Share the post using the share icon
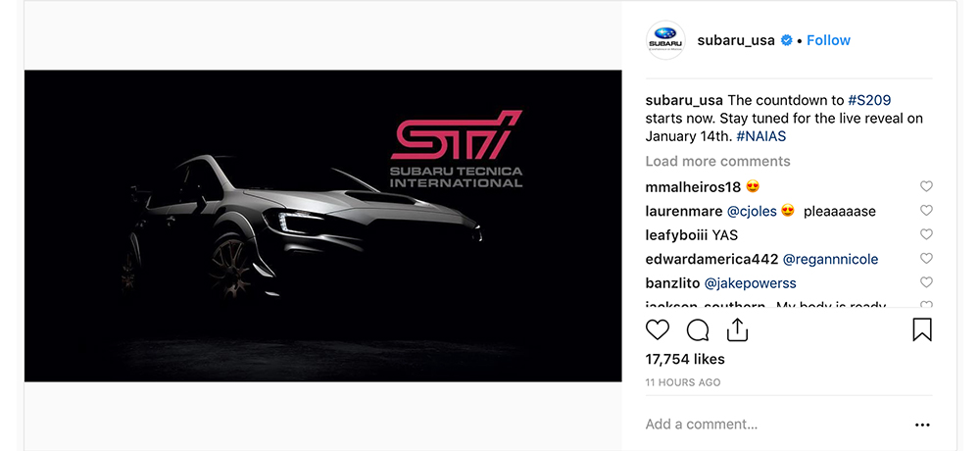This screenshot has width=980, height=451. click(738, 329)
